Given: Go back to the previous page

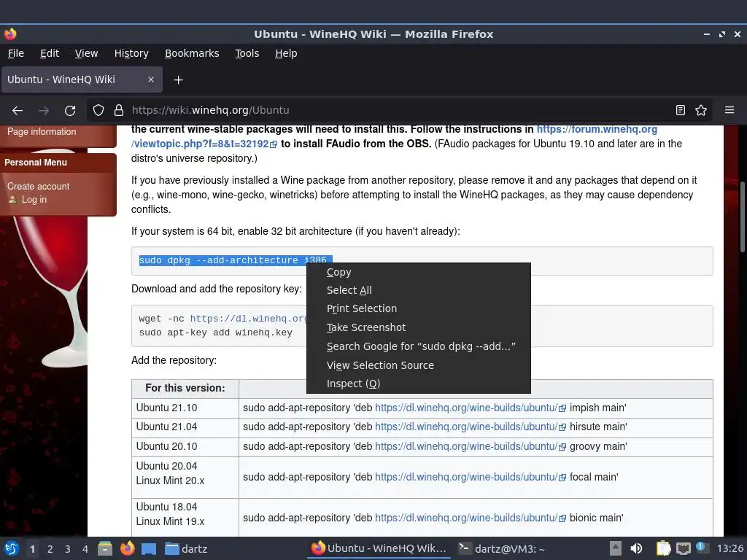Looking at the screenshot, I should pos(18,111).
